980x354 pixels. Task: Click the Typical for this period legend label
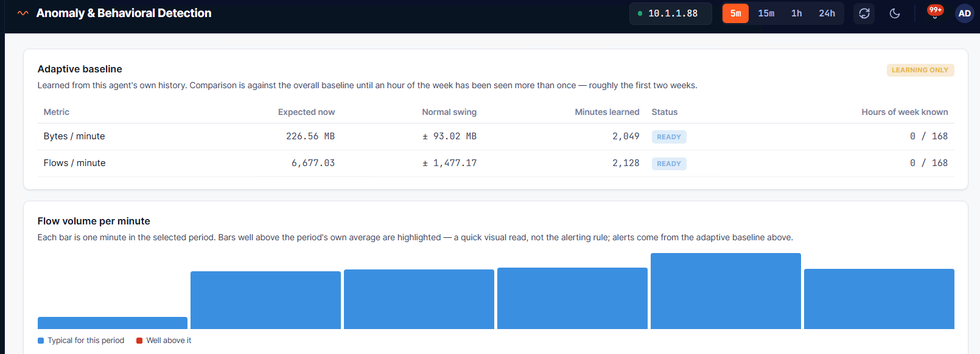(x=86, y=341)
